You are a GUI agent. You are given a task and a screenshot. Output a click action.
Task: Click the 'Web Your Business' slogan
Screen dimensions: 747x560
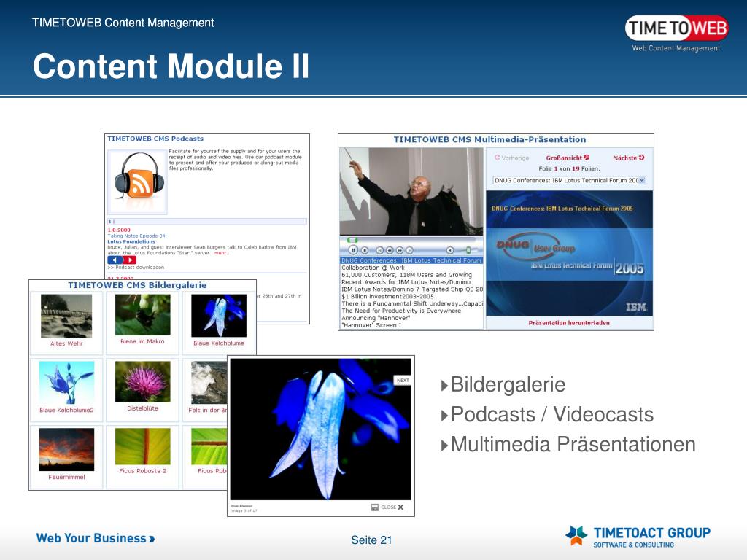96,538
